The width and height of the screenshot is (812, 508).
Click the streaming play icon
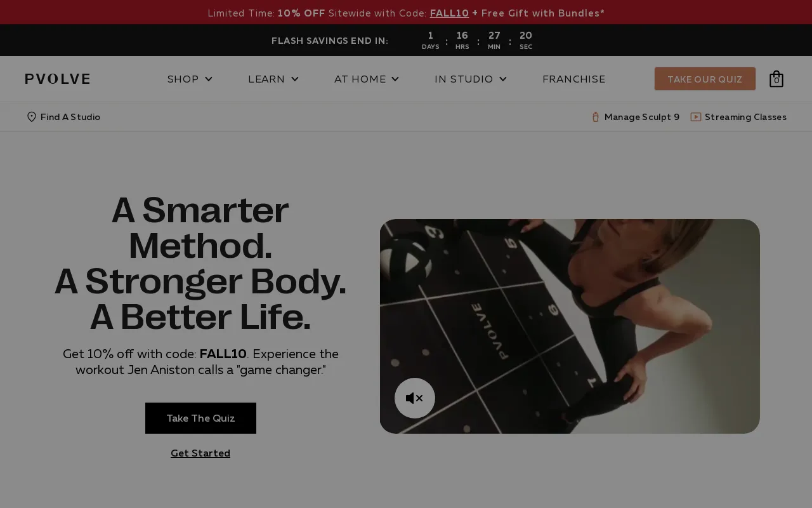click(696, 117)
